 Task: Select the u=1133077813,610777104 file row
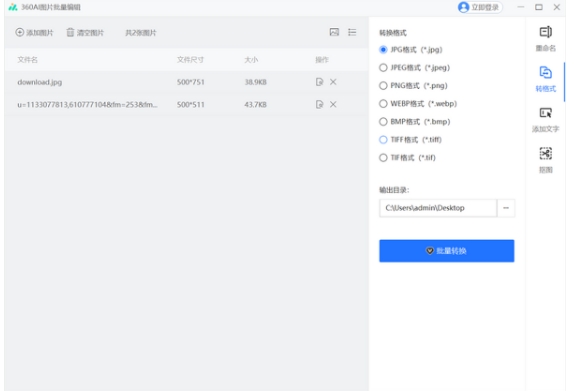pyautogui.click(x=186, y=104)
